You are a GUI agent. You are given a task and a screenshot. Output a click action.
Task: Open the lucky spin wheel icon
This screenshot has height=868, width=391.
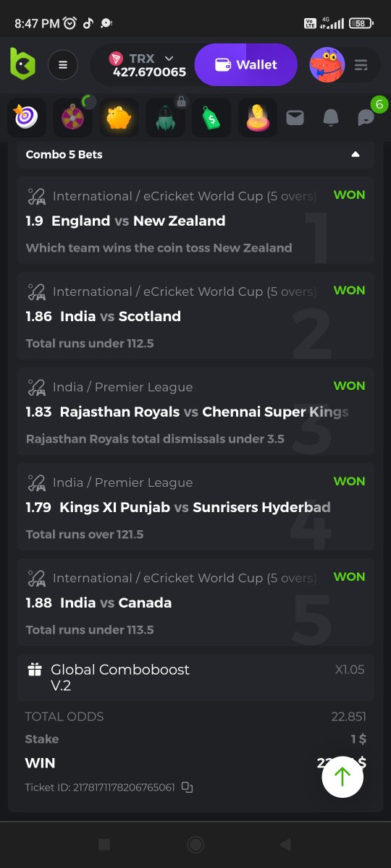(72, 117)
